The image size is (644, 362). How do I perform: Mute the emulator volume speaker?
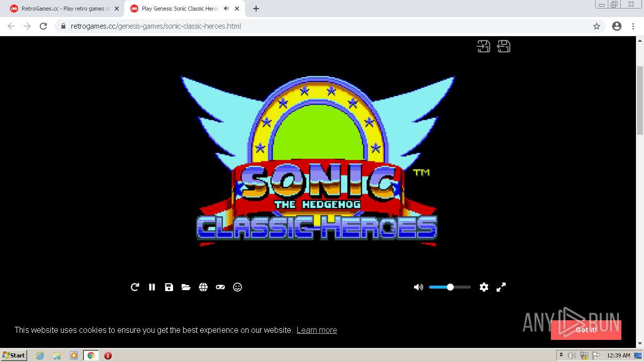pos(419,287)
